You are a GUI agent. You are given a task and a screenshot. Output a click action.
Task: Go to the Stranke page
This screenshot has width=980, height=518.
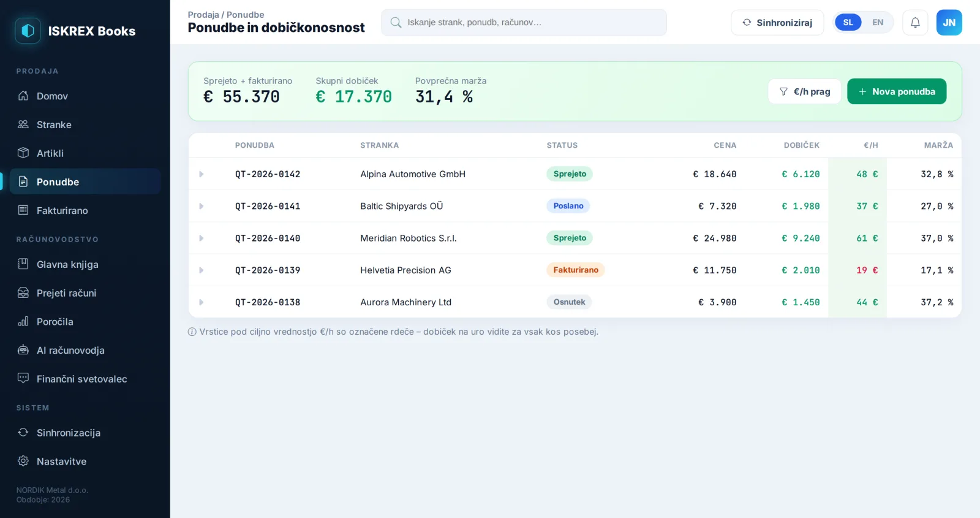pyautogui.click(x=85, y=124)
